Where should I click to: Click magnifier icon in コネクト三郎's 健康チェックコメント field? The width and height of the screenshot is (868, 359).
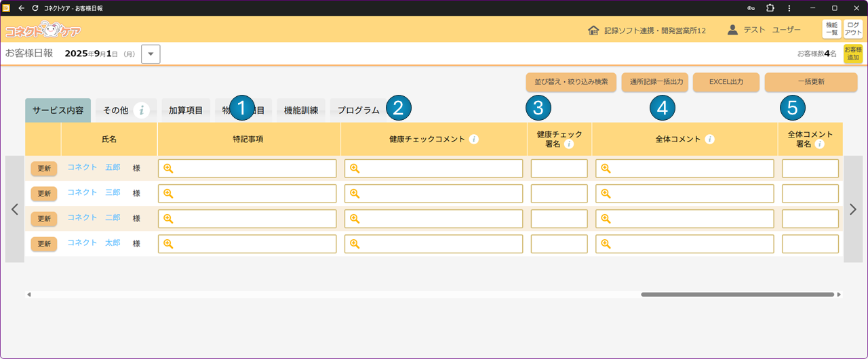(355, 194)
